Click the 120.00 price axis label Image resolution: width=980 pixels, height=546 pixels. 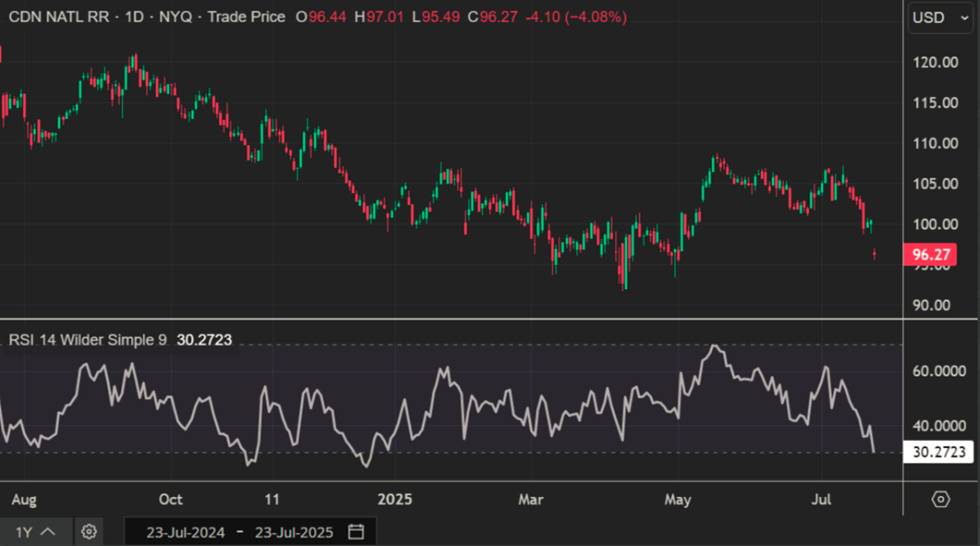[x=934, y=62]
